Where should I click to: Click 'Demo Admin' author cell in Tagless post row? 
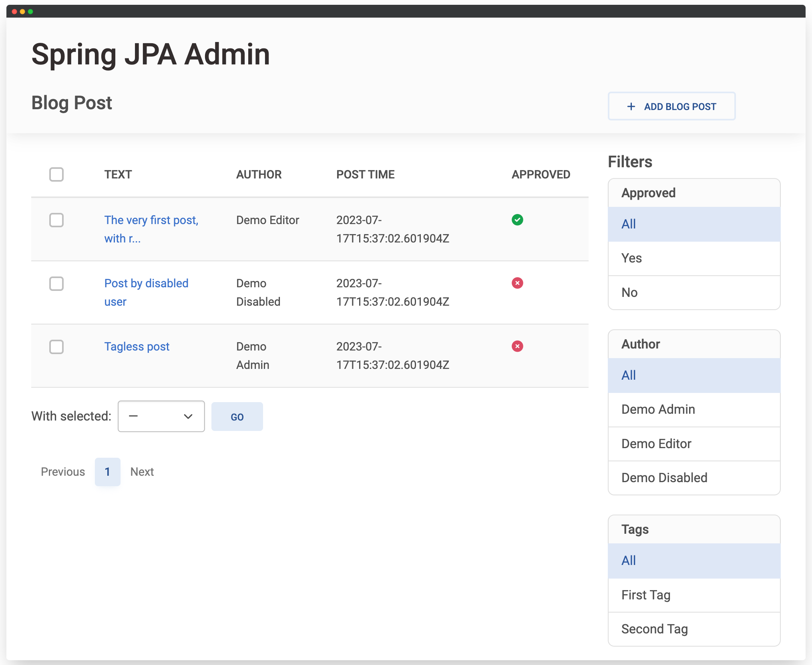(x=253, y=356)
